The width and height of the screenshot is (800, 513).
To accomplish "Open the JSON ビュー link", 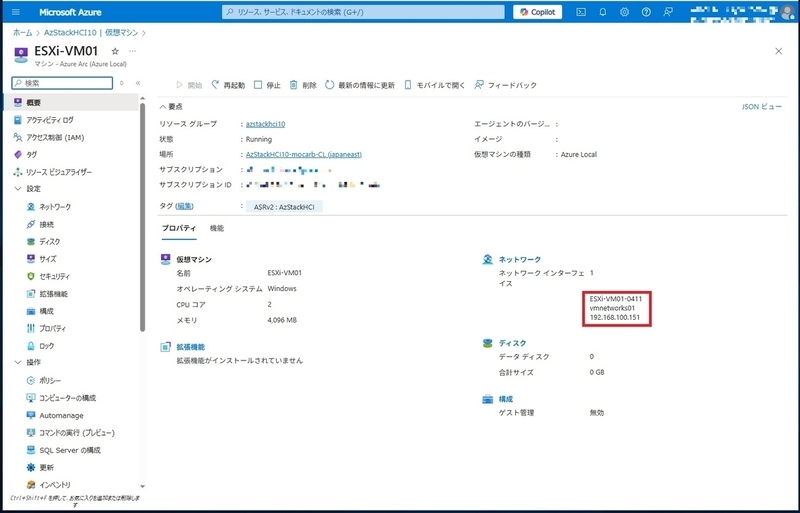I will 761,107.
